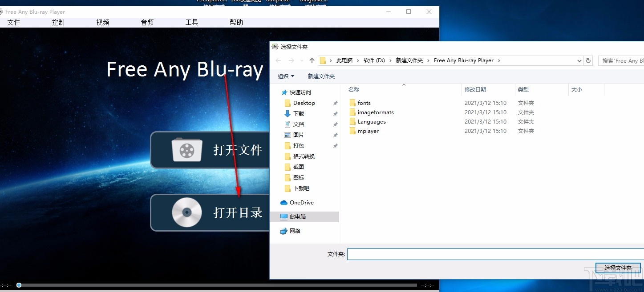Image resolution: width=644 pixels, height=292 pixels.
Task: Unpin 文档 from Quick access
Action: point(335,124)
